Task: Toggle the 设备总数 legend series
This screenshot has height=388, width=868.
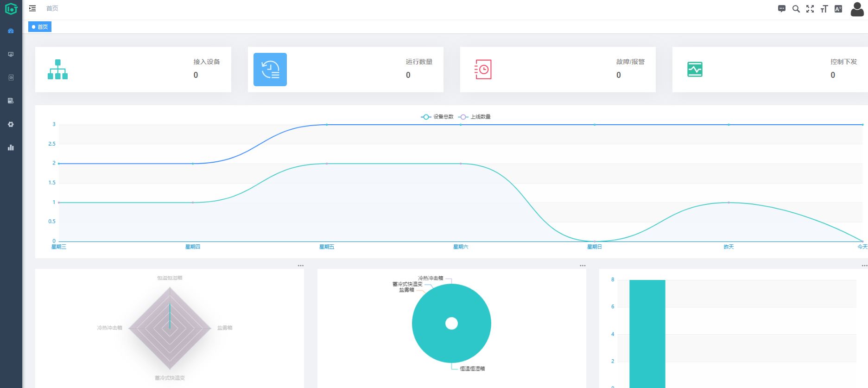Action: [437, 117]
